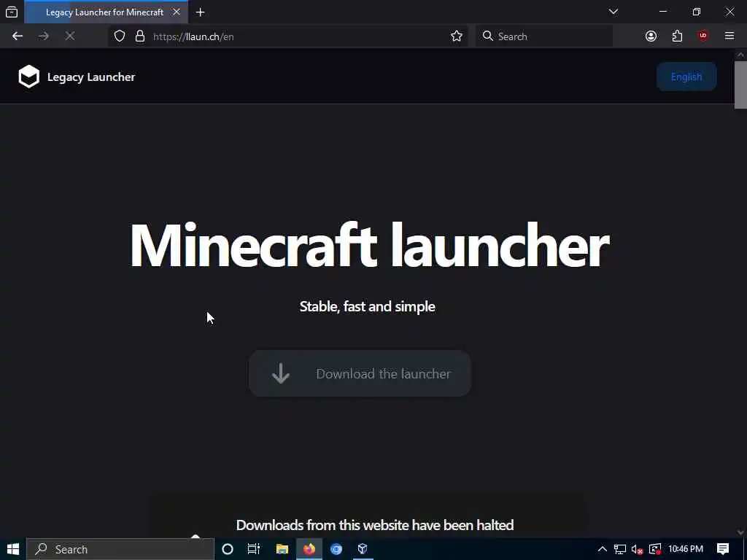The width and height of the screenshot is (747, 560).
Task: Open the uBlock Origin extension icon
Action: tap(703, 36)
